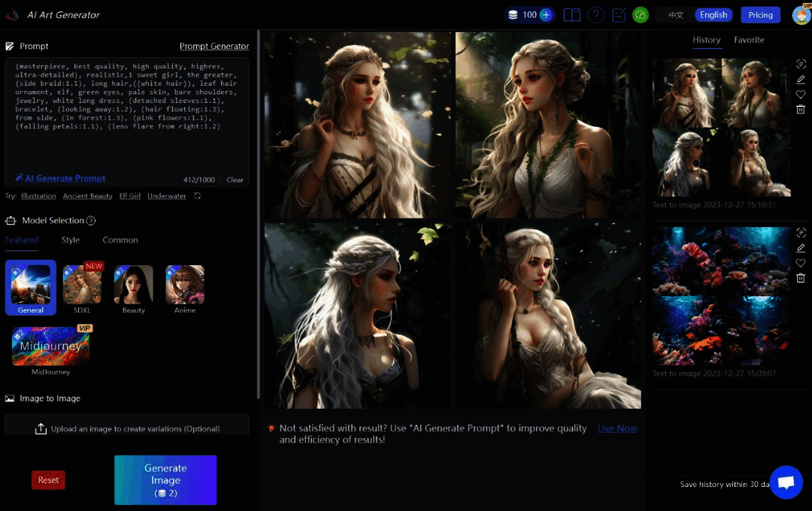Viewport: 812px width, 511px height.
Task: Open the coral reef history thumbnail set
Action: point(721,296)
